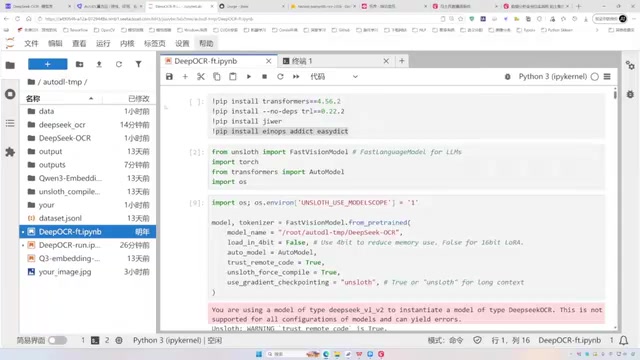Sort files by 名称 column header
The width and height of the screenshot is (640, 360).
[61, 99]
